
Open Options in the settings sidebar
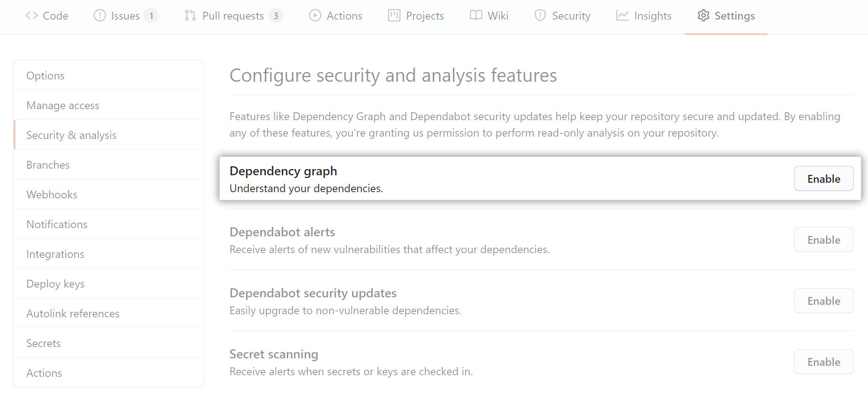tap(45, 76)
